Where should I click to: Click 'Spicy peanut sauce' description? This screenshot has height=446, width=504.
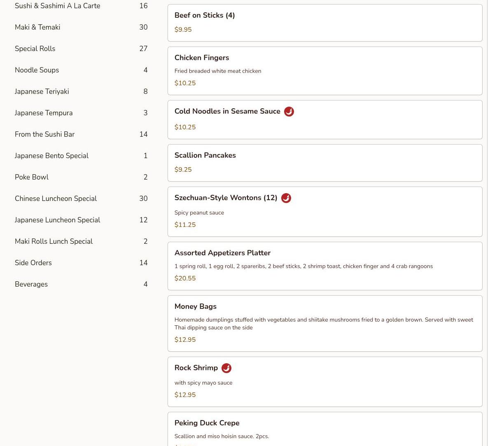coord(199,212)
